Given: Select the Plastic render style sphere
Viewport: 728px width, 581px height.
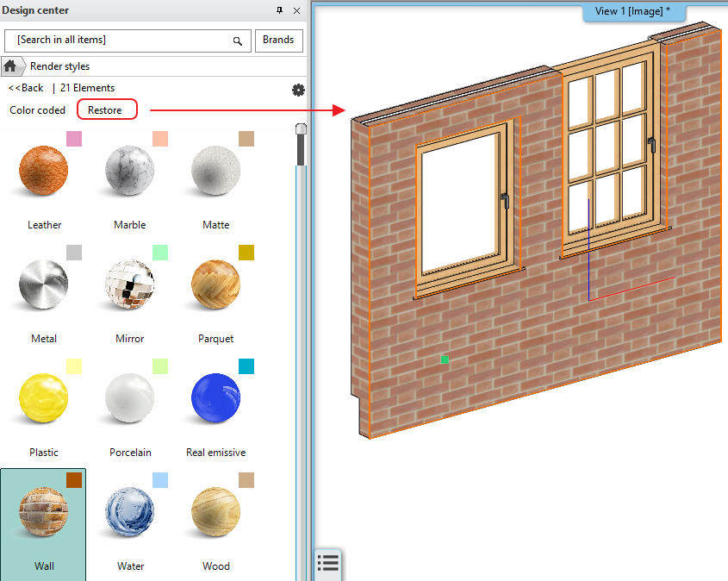Looking at the screenshot, I should point(44,398).
